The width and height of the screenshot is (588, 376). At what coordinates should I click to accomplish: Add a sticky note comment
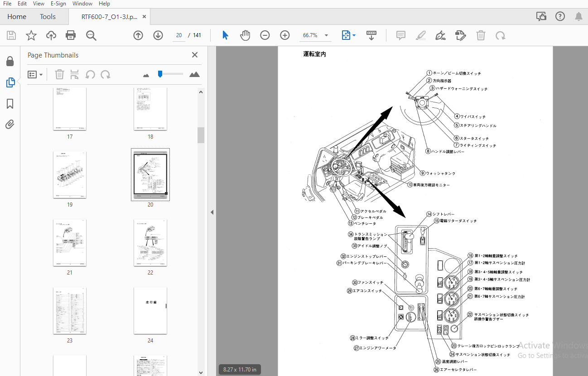pyautogui.click(x=400, y=35)
